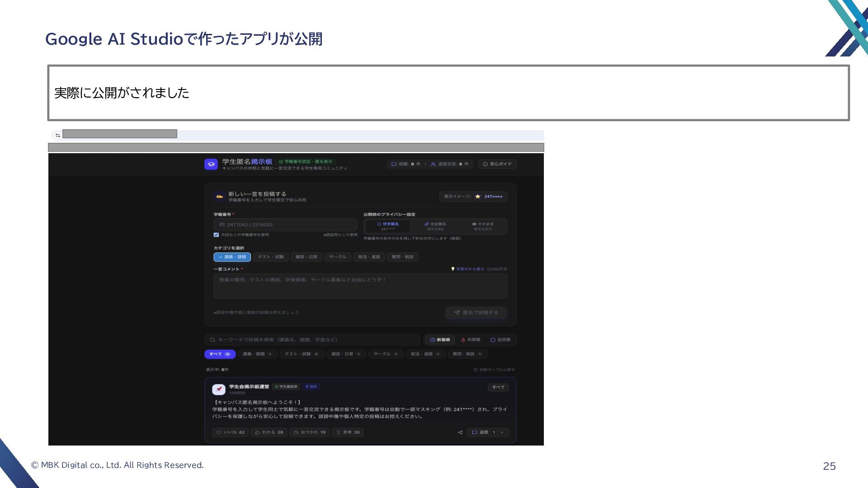Switch to 雑談・日常 filter tab
This screenshot has width=868, height=488.
point(346,354)
